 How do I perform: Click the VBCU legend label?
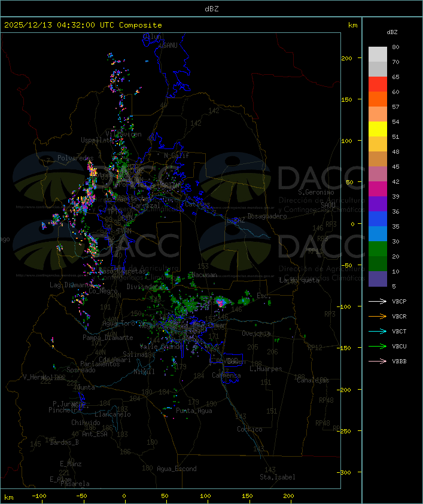[399, 346]
